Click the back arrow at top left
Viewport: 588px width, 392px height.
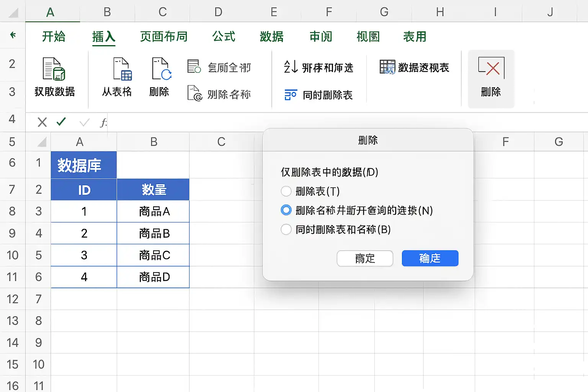(13, 35)
